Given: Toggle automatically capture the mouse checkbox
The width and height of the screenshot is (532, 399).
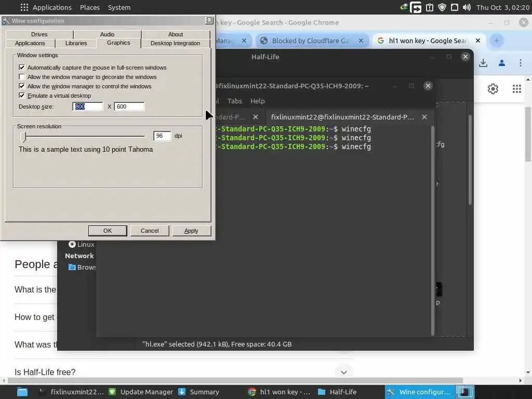Looking at the screenshot, I should pyautogui.click(x=22, y=67).
